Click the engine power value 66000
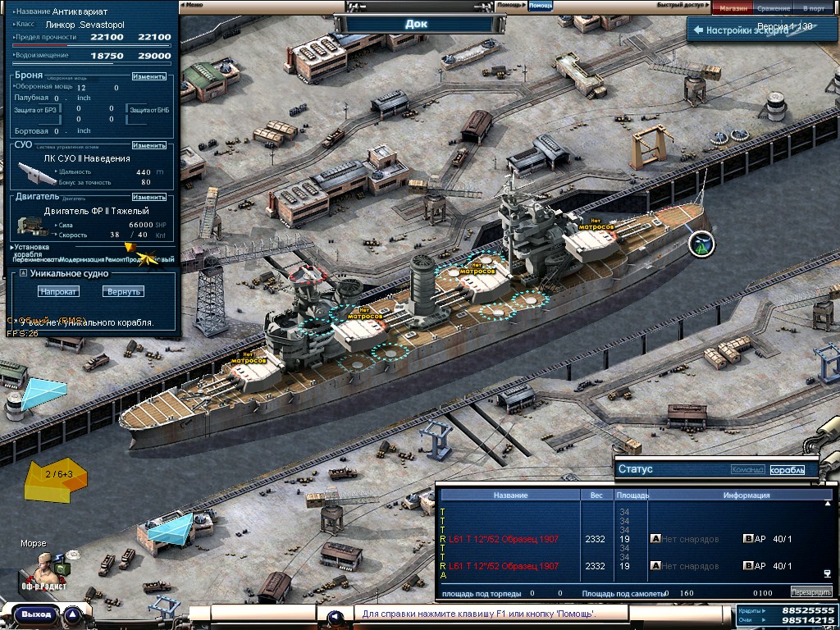 click(141, 225)
